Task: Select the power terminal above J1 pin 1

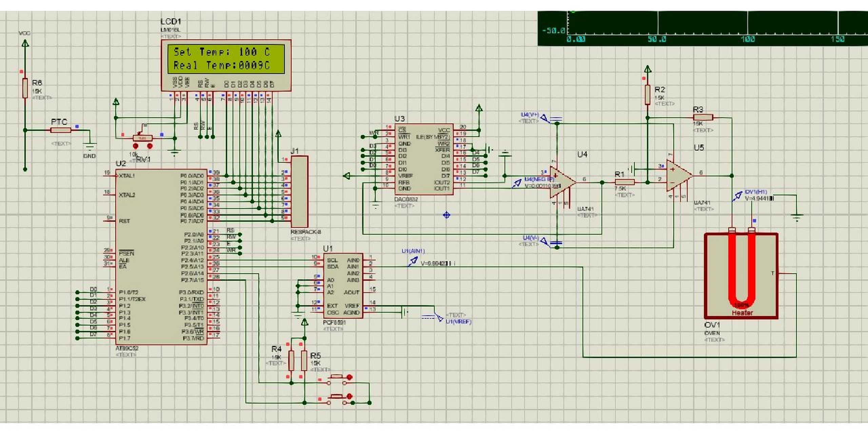Action: coord(278,133)
